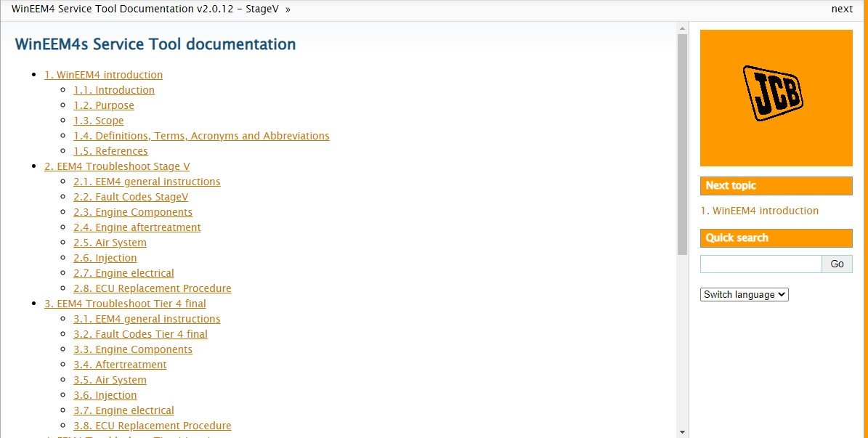Open the 2.2. Fault Codes StageV link
868x438 pixels.
coord(131,197)
